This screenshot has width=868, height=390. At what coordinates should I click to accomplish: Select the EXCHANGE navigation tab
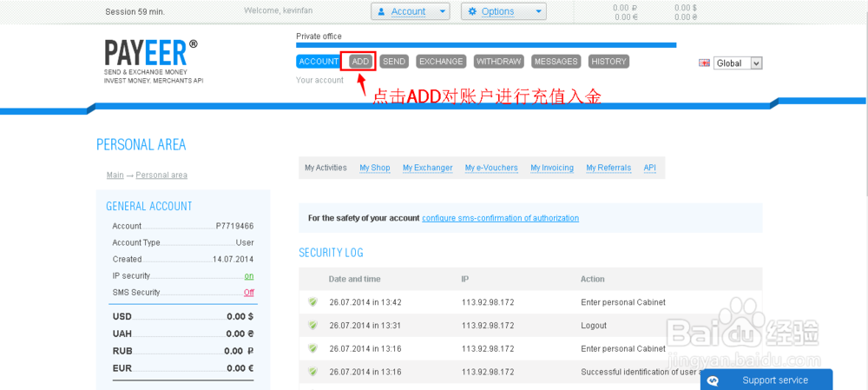[441, 62]
